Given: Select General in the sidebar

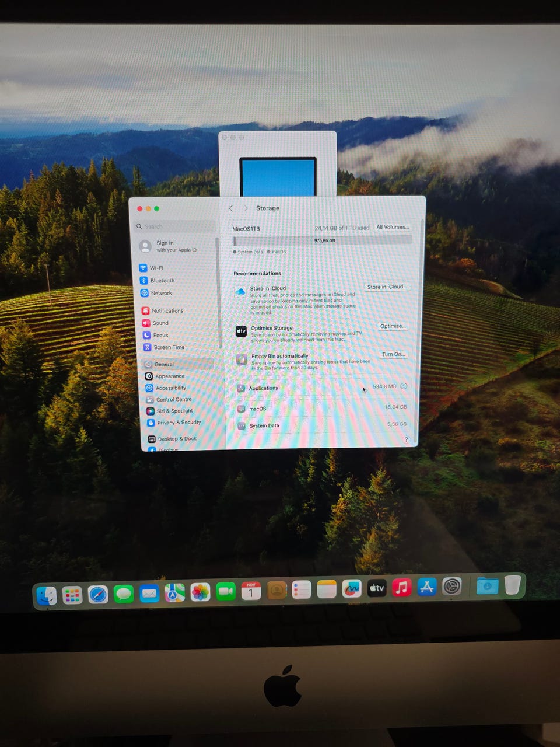Looking at the screenshot, I should (178, 364).
